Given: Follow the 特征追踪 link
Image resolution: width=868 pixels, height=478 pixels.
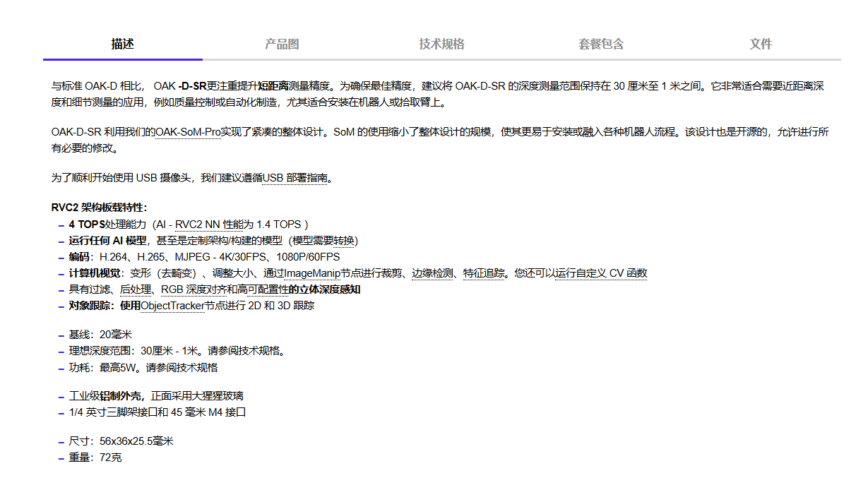Looking at the screenshot, I should click(484, 273).
